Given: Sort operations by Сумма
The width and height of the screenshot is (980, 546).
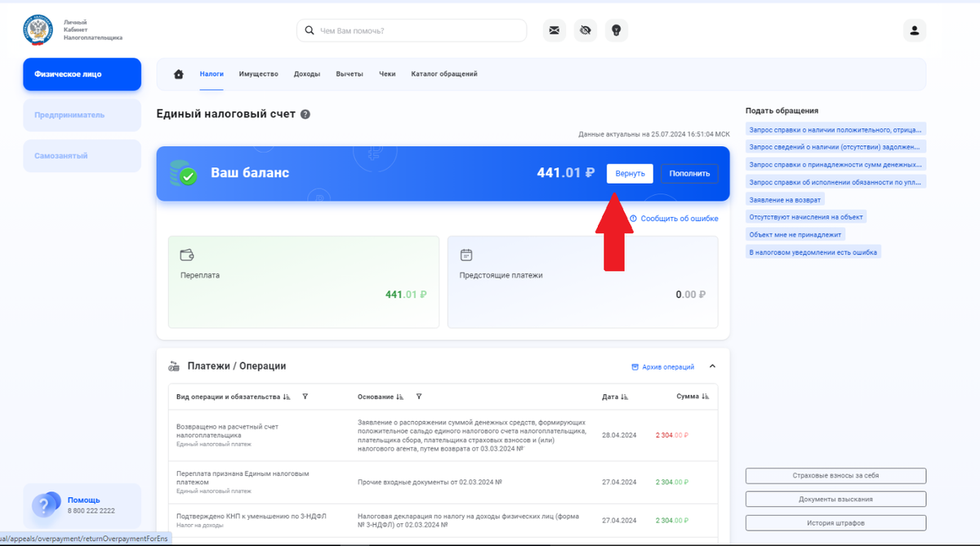Looking at the screenshot, I should [705, 397].
